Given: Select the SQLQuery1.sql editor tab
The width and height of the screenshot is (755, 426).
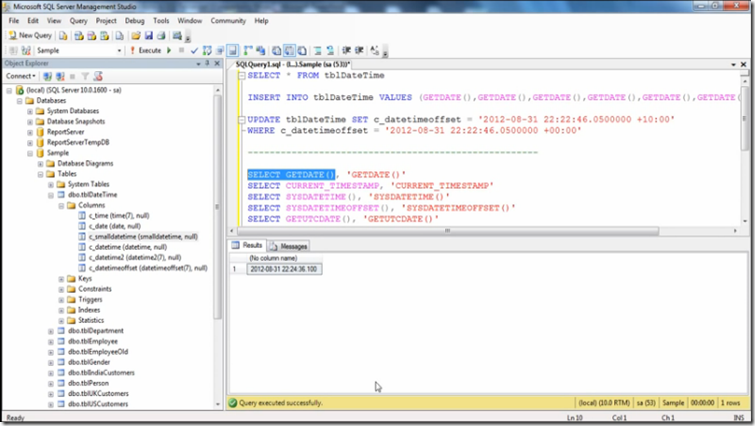Looking at the screenshot, I should (x=293, y=65).
